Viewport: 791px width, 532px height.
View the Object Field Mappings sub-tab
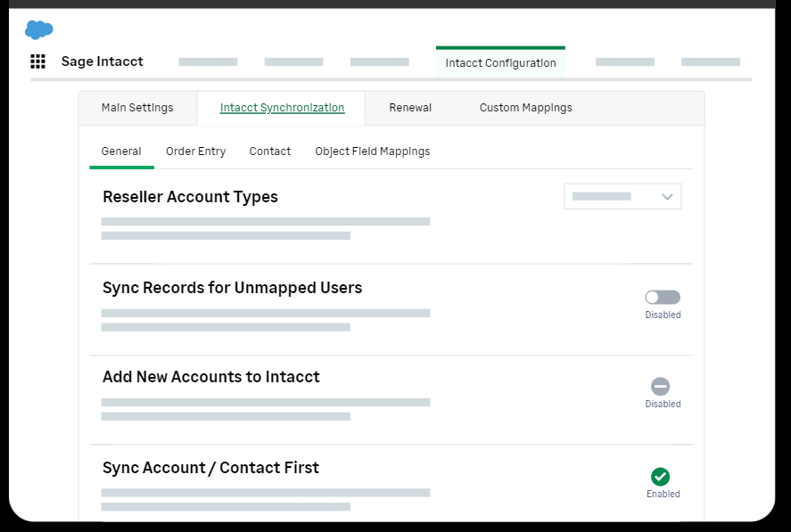[x=372, y=151]
